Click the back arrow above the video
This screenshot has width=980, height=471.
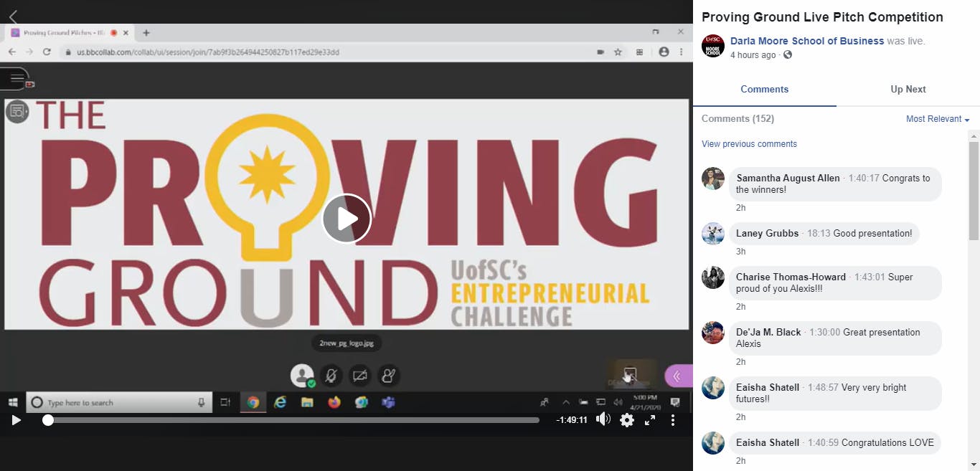pyautogui.click(x=13, y=16)
